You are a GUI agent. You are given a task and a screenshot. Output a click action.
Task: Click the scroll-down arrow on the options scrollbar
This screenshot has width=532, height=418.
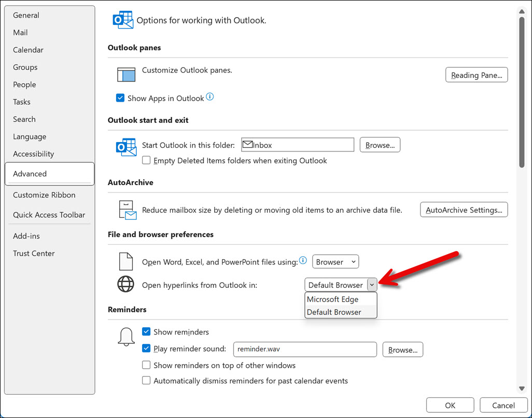[x=522, y=388]
